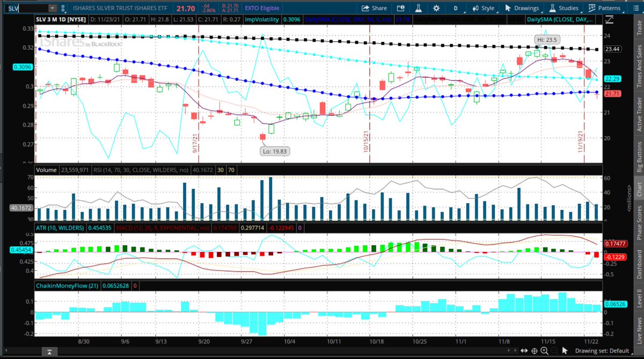
Task: Open the chart settings gear icon
Action: pos(436,8)
